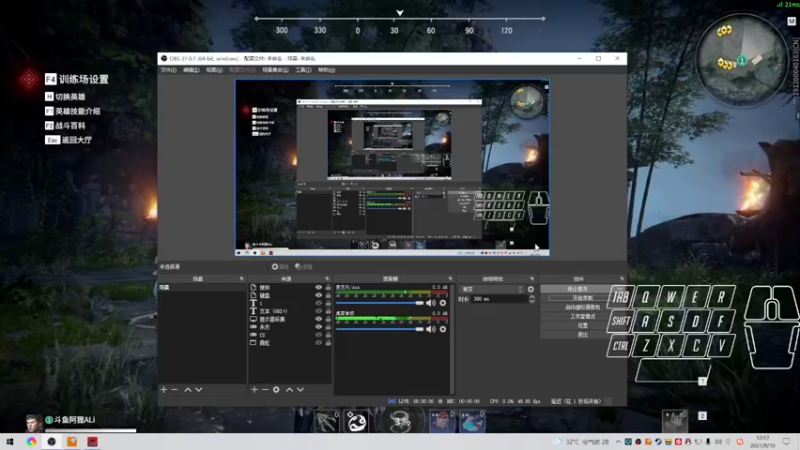Image resolution: width=800 pixels, height=450 pixels.
Task: Toggle visibility of the 键盘 source
Action: click(x=319, y=295)
